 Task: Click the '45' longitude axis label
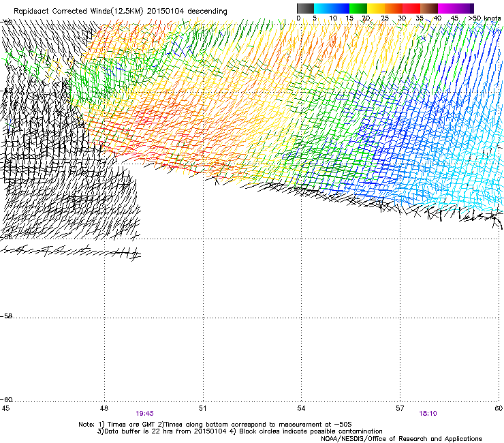pos(5,408)
